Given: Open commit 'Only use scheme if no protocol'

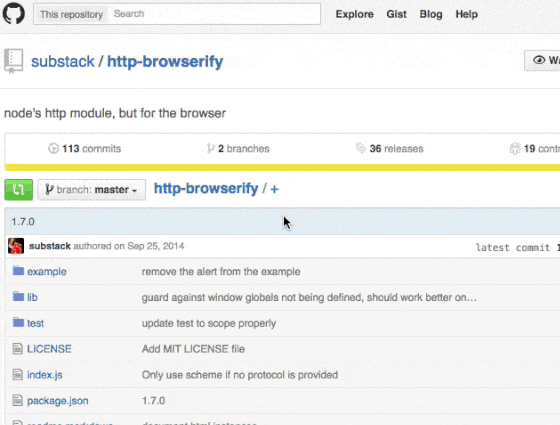Looking at the screenshot, I should [x=240, y=375].
